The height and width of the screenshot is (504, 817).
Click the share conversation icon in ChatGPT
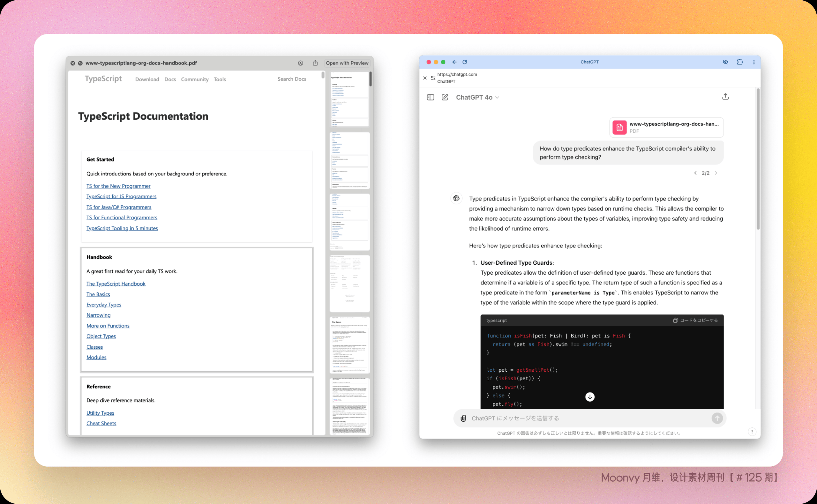pyautogui.click(x=725, y=97)
